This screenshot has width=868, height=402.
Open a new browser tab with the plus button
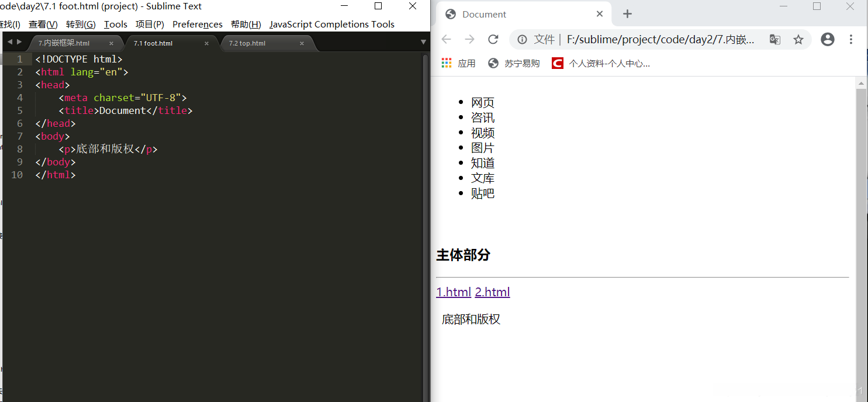[628, 13]
